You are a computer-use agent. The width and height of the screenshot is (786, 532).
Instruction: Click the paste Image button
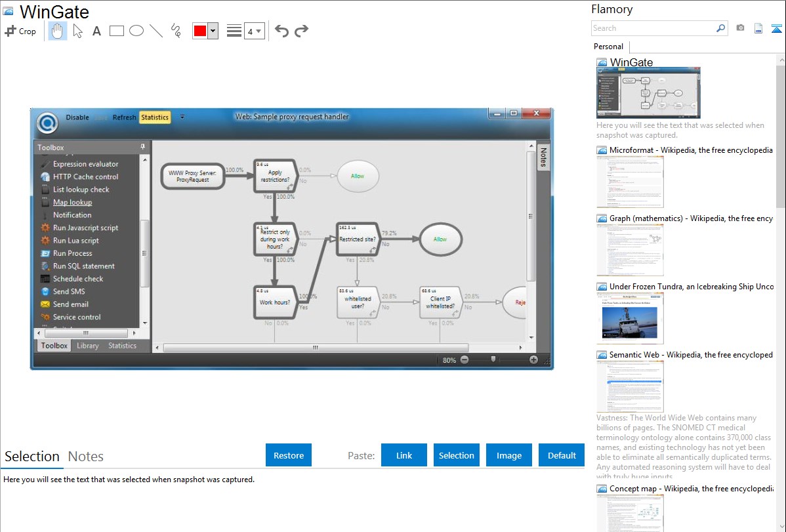pos(508,455)
